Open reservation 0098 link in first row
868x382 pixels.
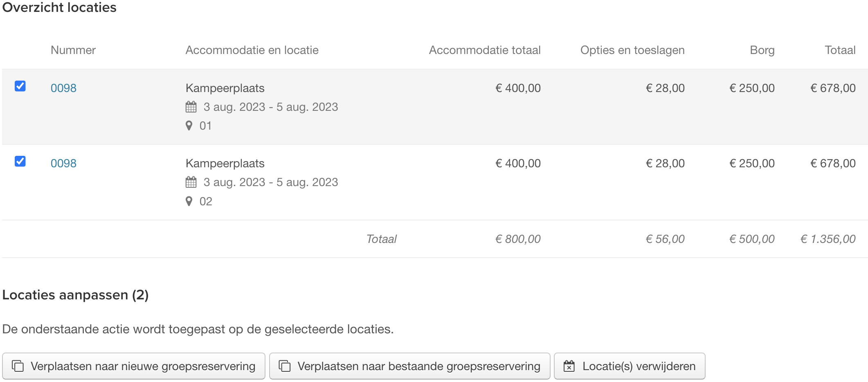click(x=63, y=88)
